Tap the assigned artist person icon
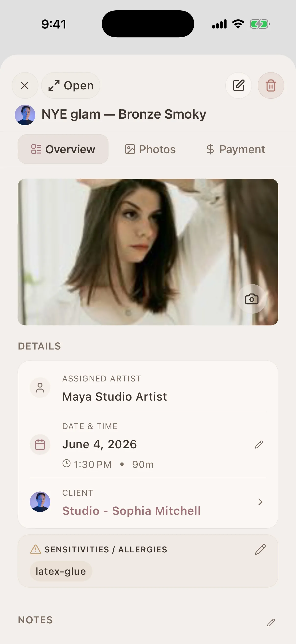This screenshot has width=296, height=644. [40, 388]
